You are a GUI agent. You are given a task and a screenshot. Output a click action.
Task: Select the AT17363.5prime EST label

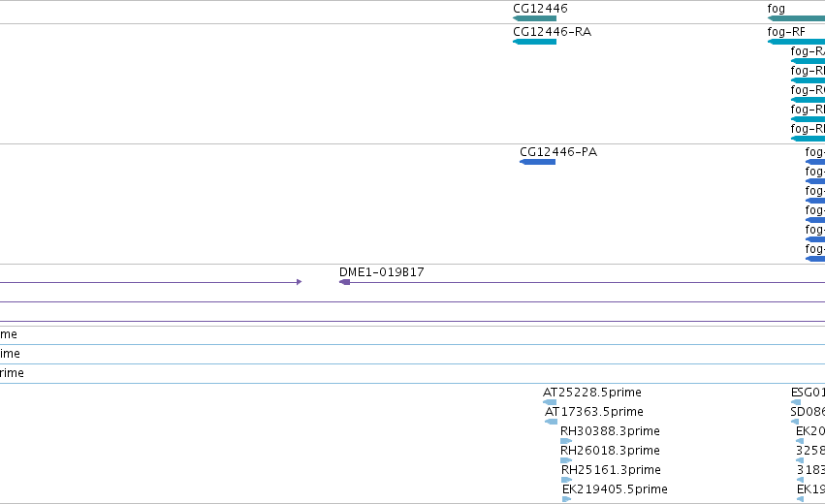(594, 411)
